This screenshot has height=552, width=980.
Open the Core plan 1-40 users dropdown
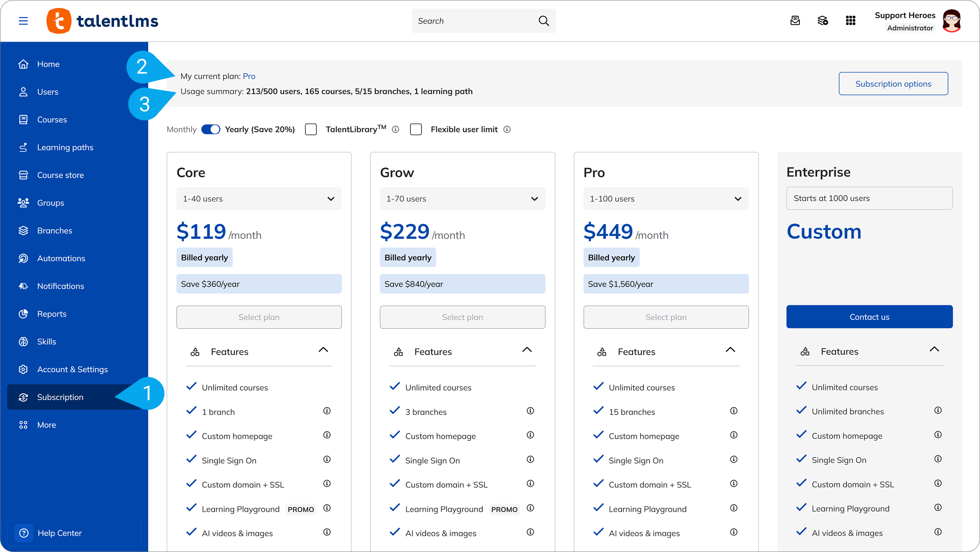click(259, 199)
